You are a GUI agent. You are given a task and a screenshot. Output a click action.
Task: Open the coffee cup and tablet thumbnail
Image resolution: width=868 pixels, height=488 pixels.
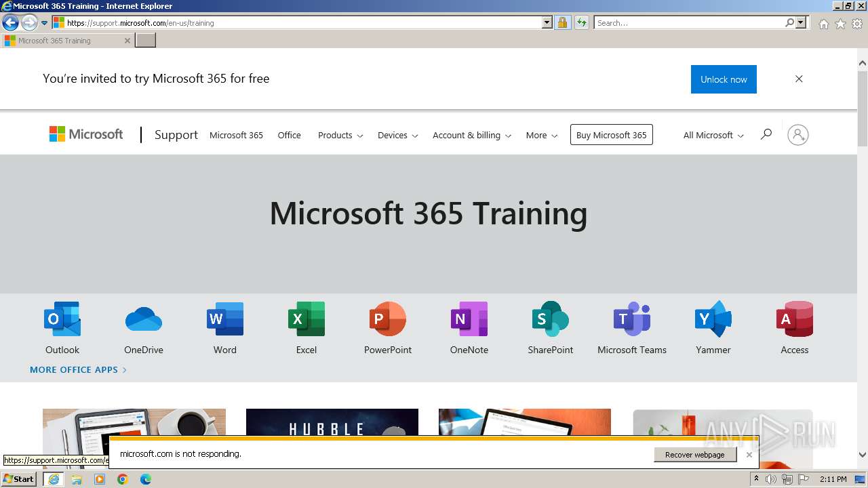(134, 422)
